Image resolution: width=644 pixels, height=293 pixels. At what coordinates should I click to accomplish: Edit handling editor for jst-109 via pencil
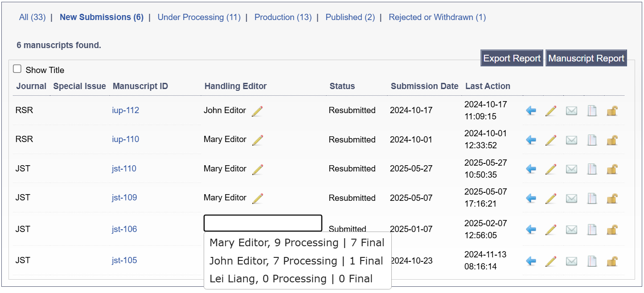pyautogui.click(x=257, y=198)
